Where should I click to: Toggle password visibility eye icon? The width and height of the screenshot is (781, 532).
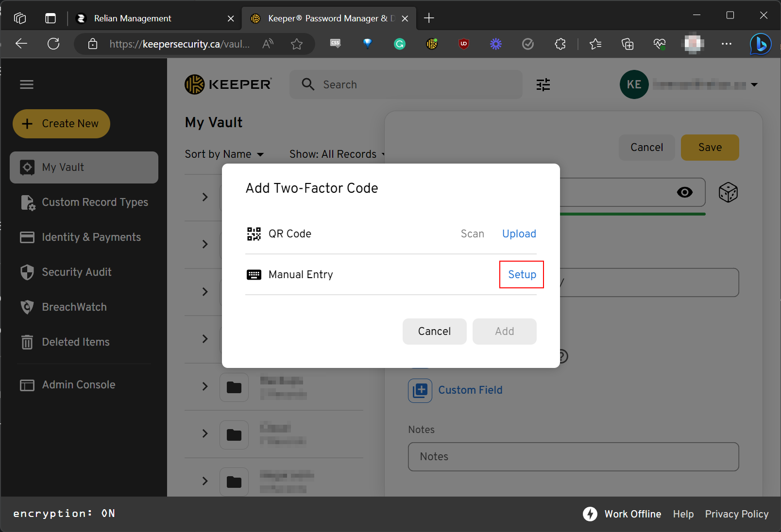point(685,192)
